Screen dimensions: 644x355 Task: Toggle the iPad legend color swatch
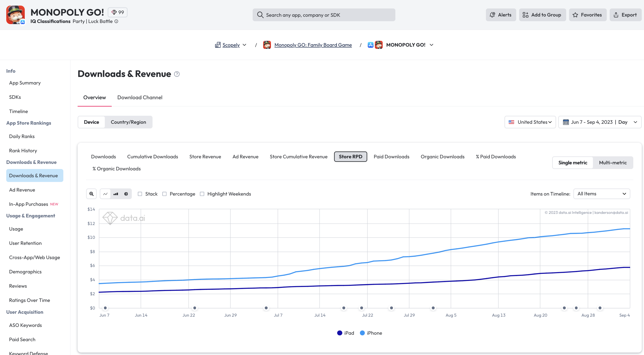click(339, 333)
